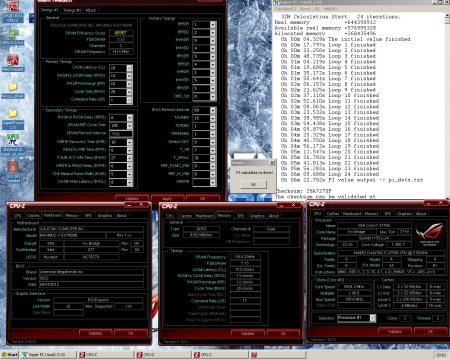Click the DRAM Refresh Interval value field
450x360 pixels.
(121, 134)
